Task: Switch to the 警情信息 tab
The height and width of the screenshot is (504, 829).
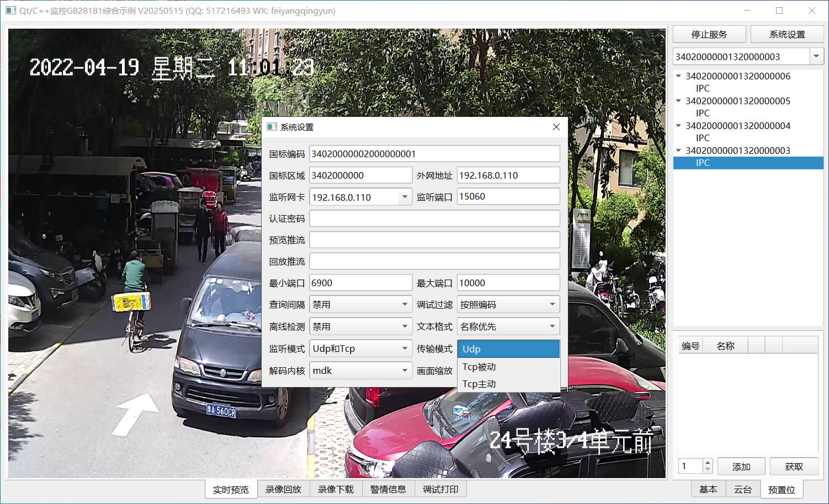Action: (x=388, y=489)
